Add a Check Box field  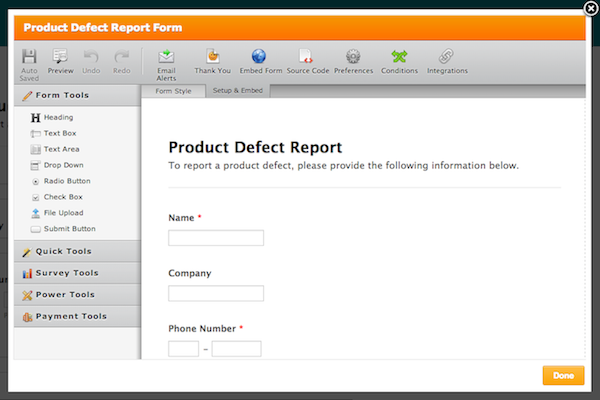63,197
